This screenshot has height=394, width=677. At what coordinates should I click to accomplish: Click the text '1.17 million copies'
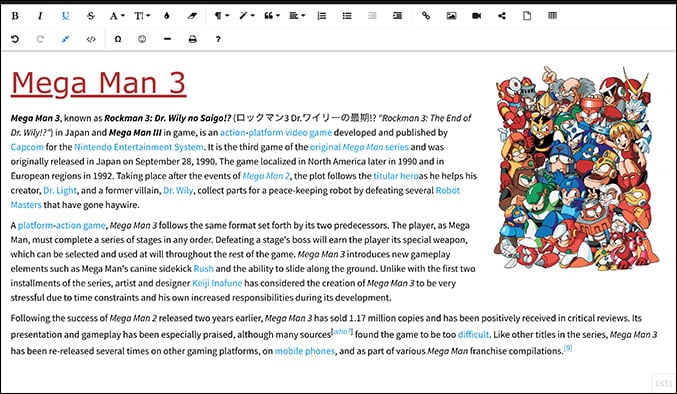[386, 318]
